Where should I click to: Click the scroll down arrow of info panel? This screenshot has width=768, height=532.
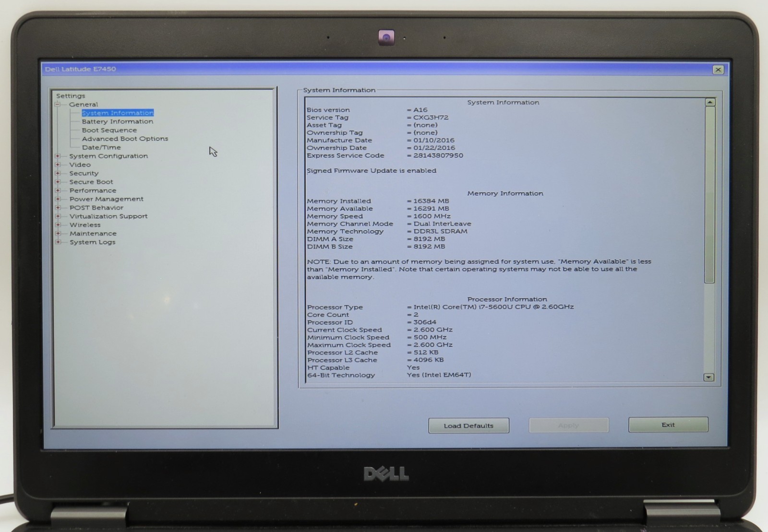(x=708, y=378)
